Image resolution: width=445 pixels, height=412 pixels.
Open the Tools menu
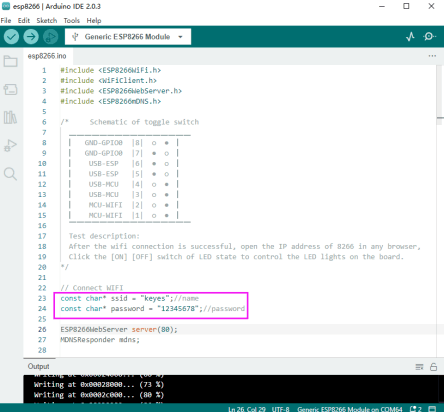72,21
